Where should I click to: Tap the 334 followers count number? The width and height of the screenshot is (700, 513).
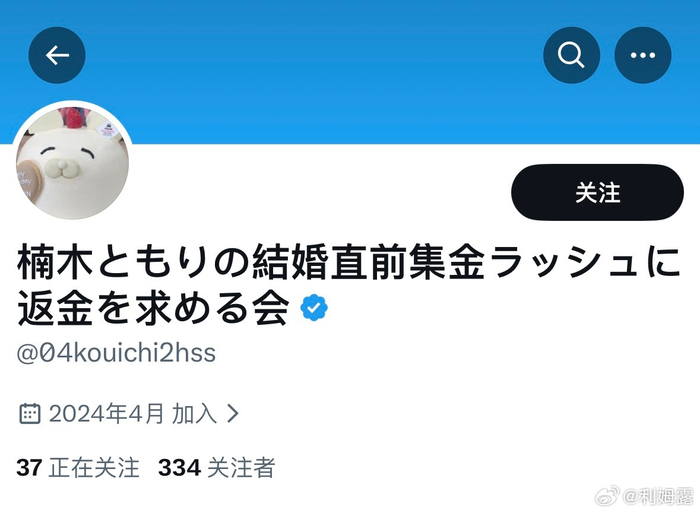(179, 468)
